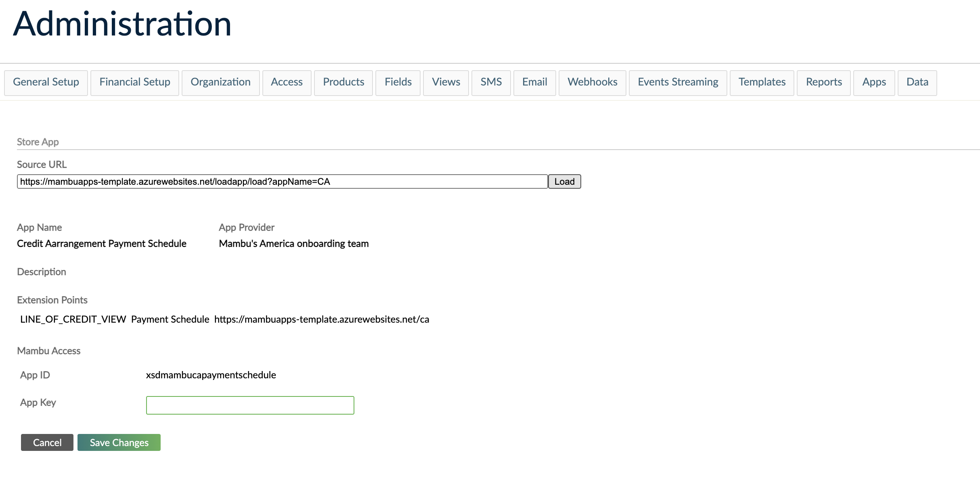Viewport: 980px width, 488px height.
Task: Click the Save Changes button
Action: [x=119, y=442]
